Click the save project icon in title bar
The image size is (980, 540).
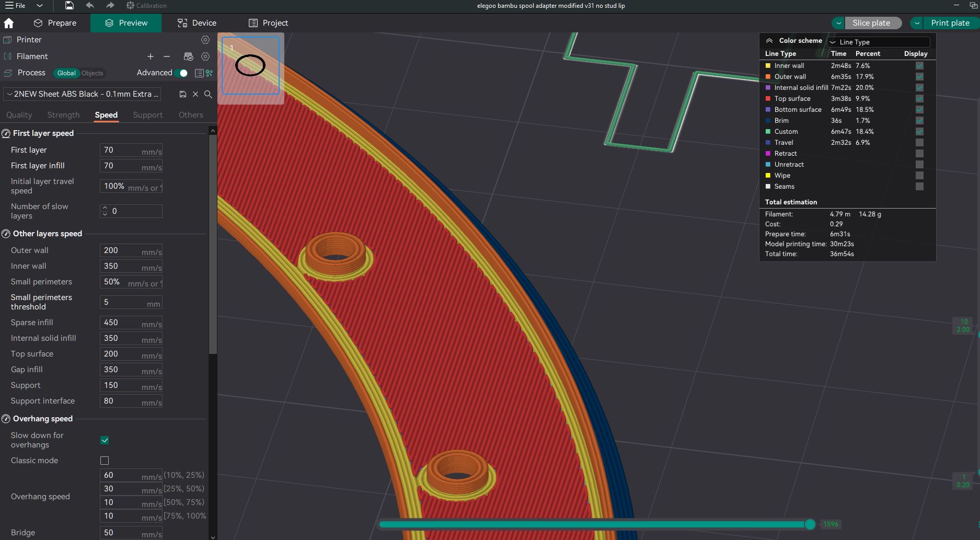coord(69,6)
